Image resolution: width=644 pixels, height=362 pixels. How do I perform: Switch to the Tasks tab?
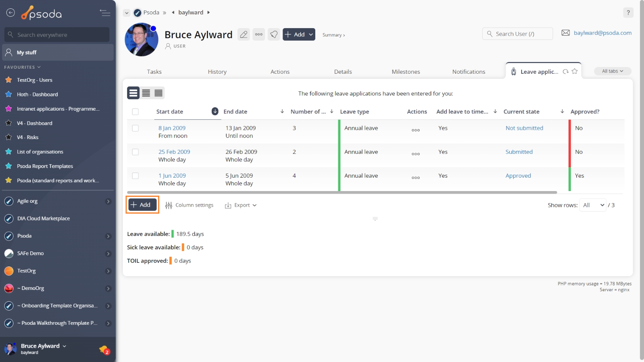click(154, 72)
